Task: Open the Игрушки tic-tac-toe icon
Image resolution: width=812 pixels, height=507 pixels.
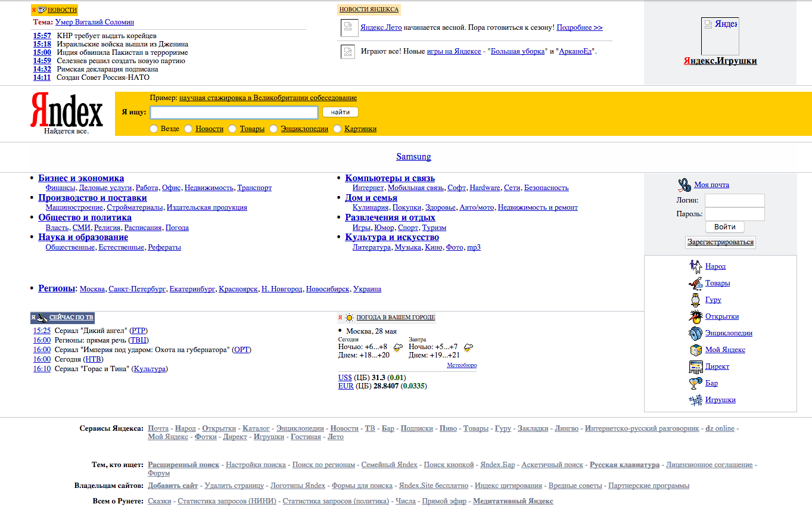Action: click(x=695, y=400)
